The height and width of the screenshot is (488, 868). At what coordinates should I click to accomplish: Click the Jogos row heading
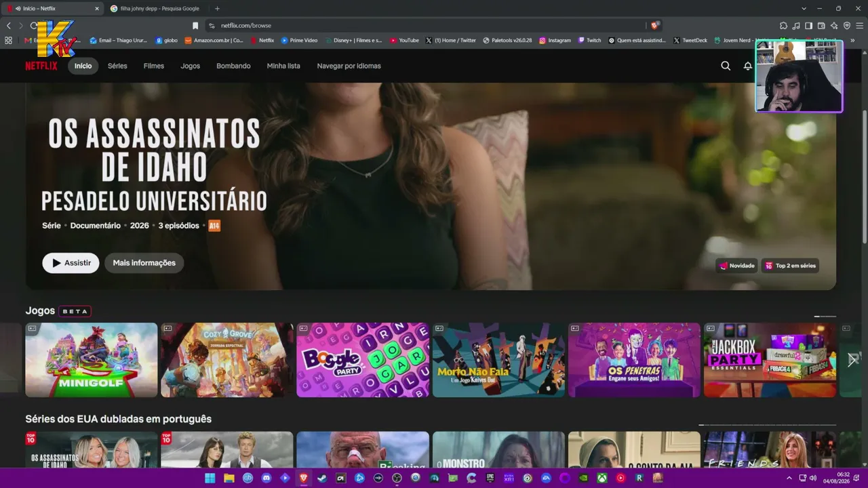coord(40,310)
